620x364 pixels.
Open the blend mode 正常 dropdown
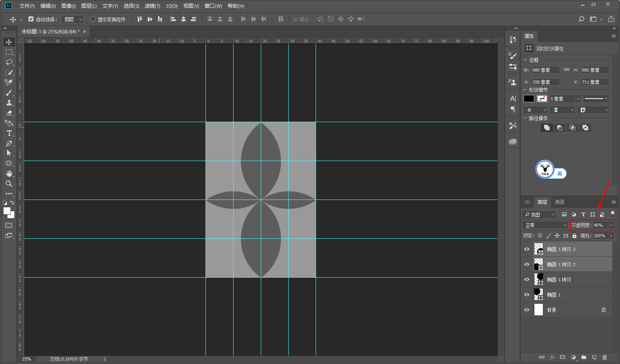546,225
